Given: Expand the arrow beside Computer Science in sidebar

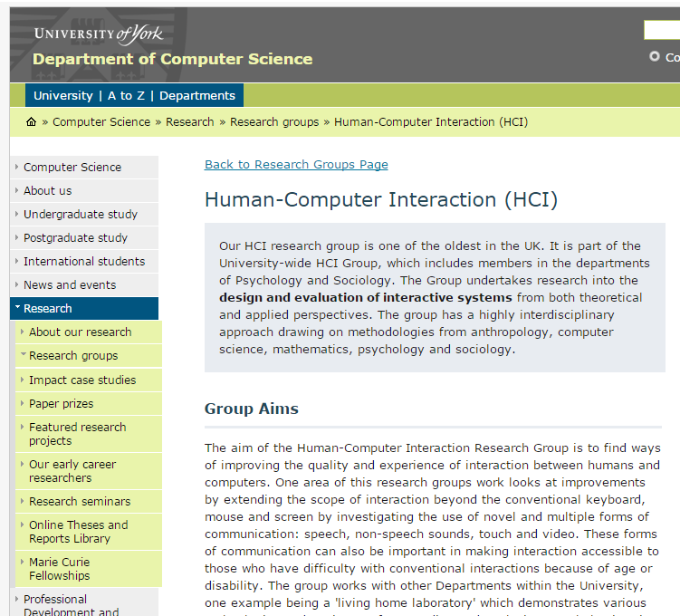Looking at the screenshot, I should [16, 167].
